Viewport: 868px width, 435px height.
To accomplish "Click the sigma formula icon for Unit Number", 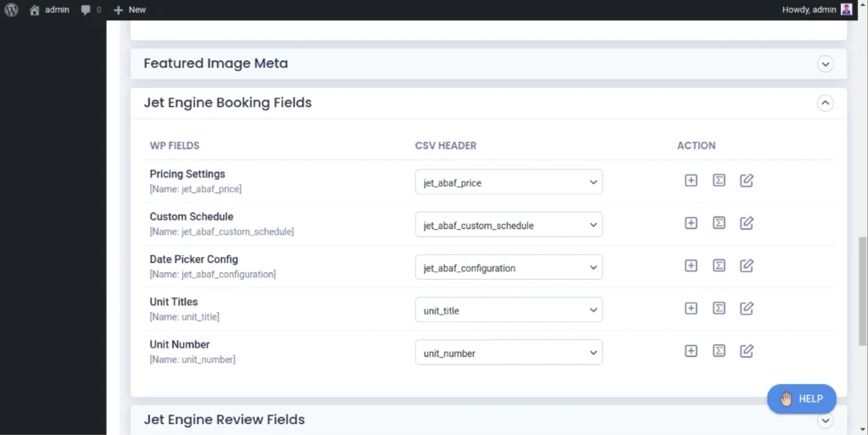I will [719, 350].
